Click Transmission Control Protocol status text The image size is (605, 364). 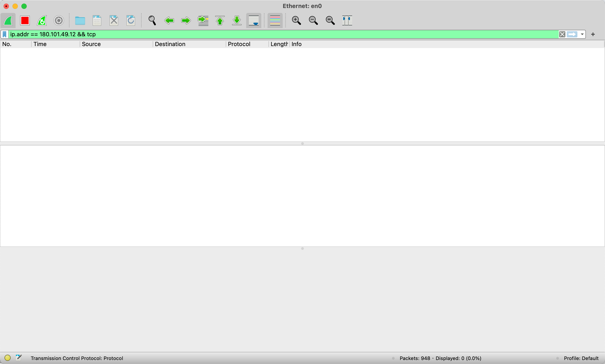pyautogui.click(x=77, y=358)
